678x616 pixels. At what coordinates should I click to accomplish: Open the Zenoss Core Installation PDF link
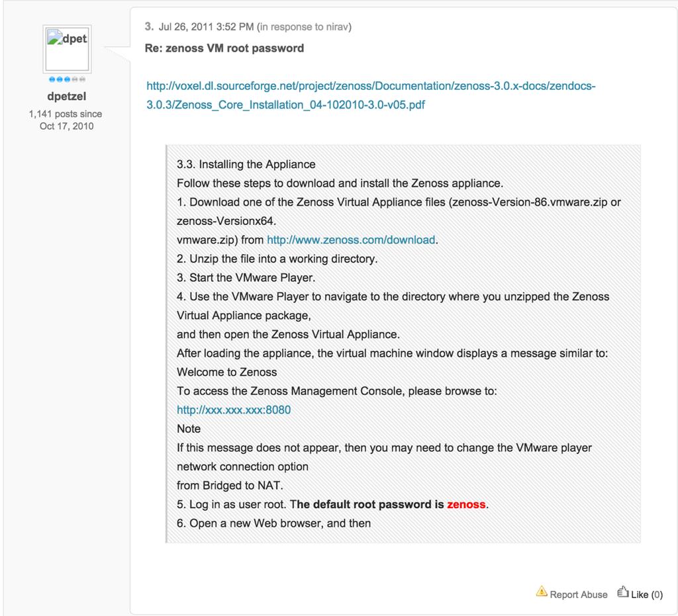[371, 95]
